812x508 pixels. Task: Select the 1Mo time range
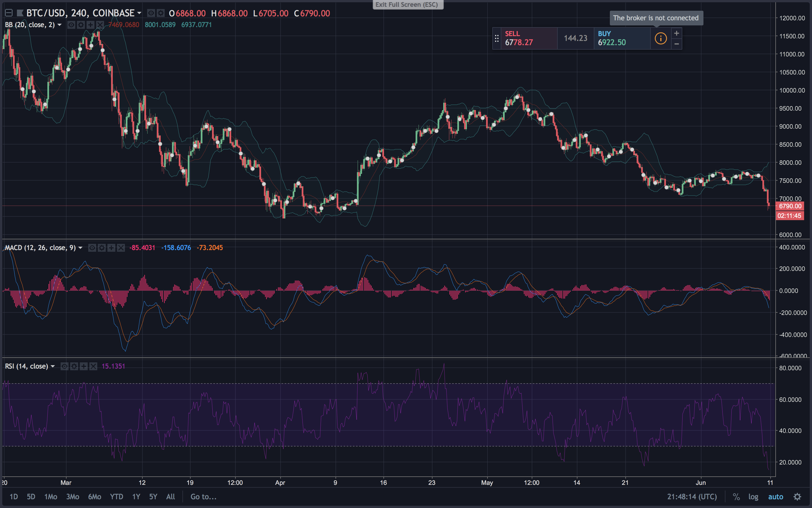coord(51,497)
